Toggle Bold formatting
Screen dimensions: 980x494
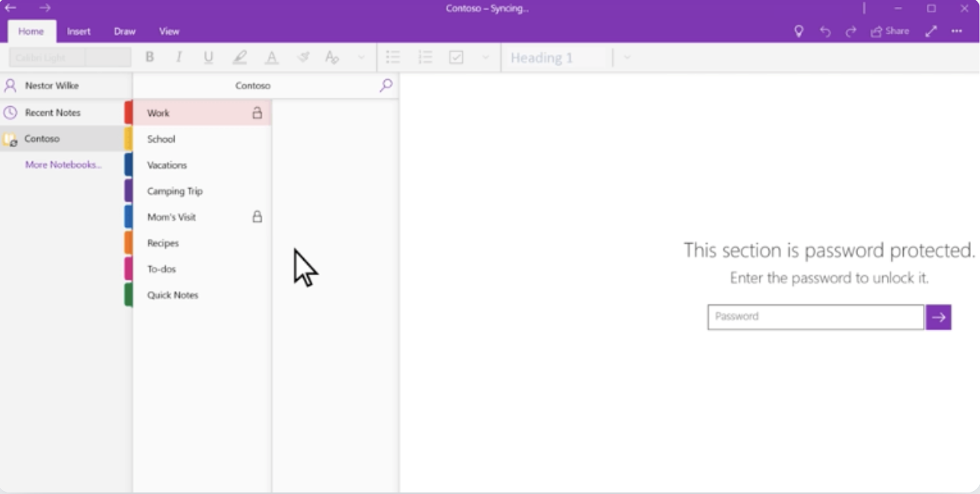click(x=149, y=57)
